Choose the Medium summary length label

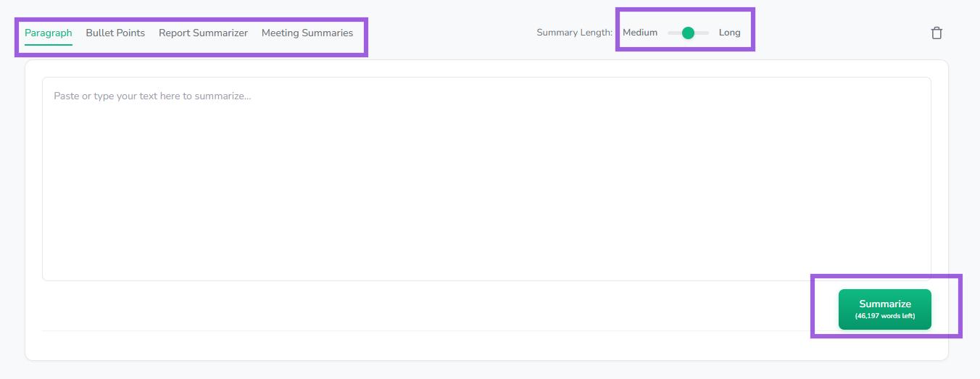pyautogui.click(x=640, y=33)
